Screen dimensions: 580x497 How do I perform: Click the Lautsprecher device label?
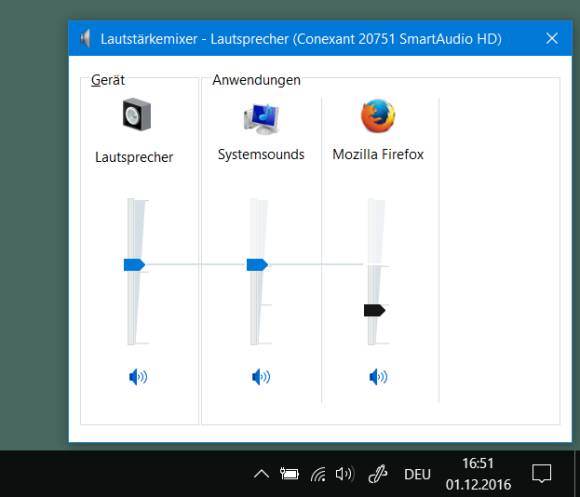134,157
